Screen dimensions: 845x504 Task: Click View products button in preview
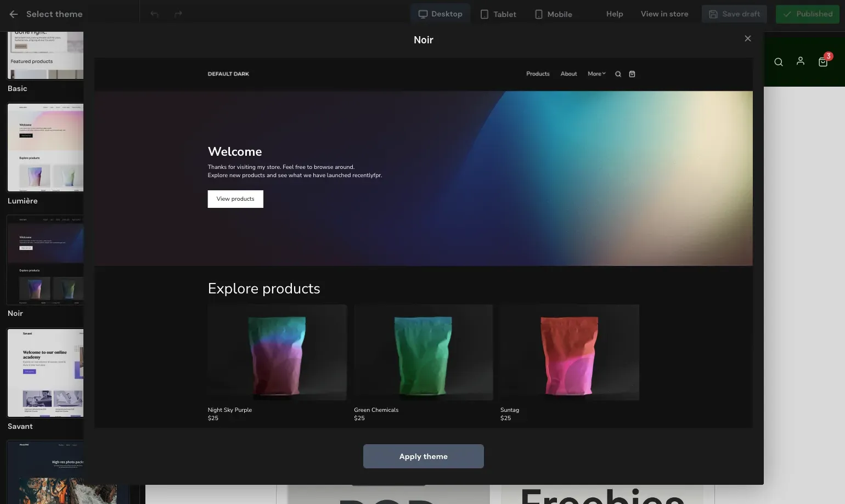click(235, 199)
